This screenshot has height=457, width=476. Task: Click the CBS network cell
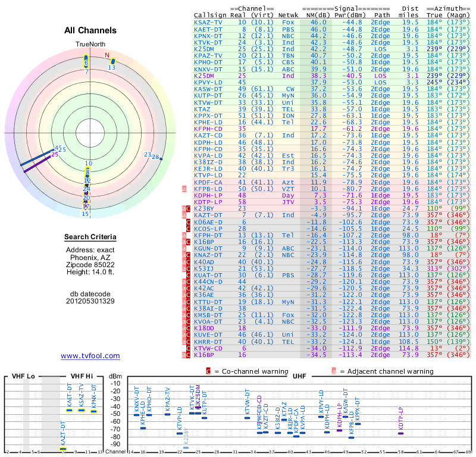click(x=288, y=62)
